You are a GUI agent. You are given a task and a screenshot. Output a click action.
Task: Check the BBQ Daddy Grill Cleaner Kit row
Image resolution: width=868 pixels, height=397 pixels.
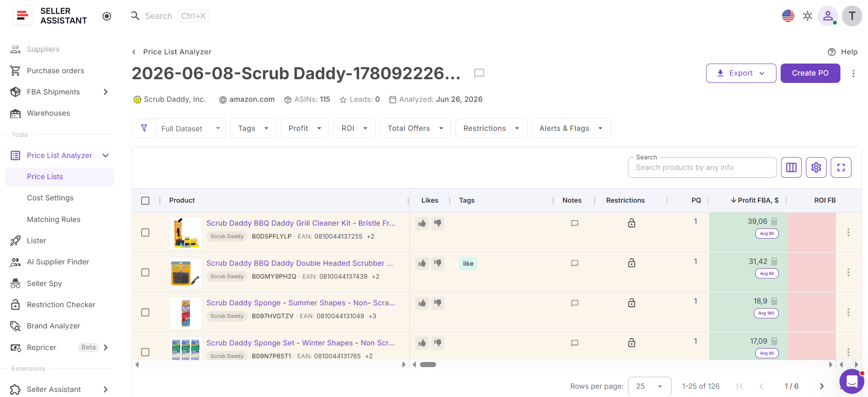tap(145, 233)
